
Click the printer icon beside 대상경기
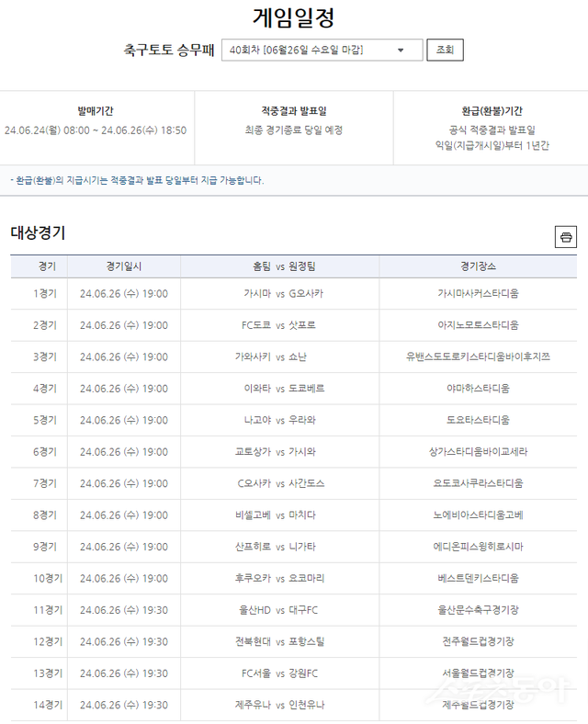click(565, 237)
